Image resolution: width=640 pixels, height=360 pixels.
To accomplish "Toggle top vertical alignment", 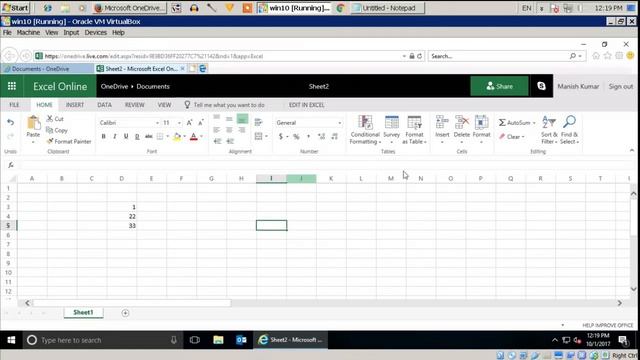I will click(x=217, y=118).
